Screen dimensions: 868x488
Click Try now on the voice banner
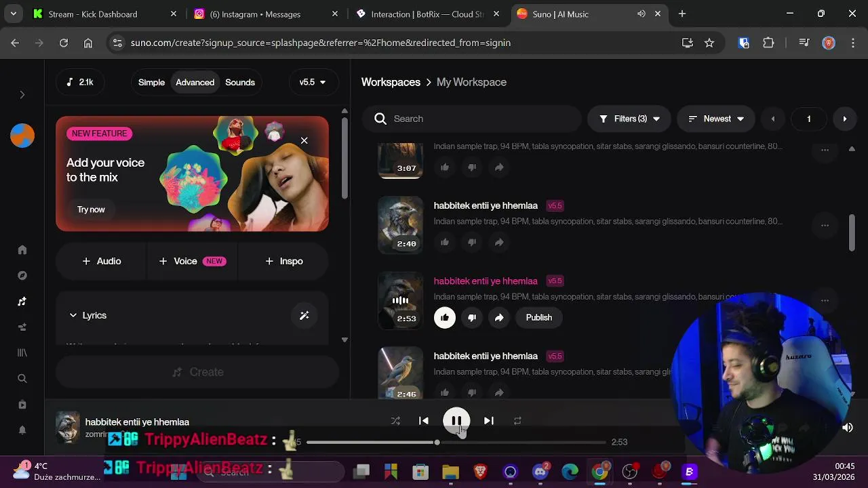coord(91,209)
